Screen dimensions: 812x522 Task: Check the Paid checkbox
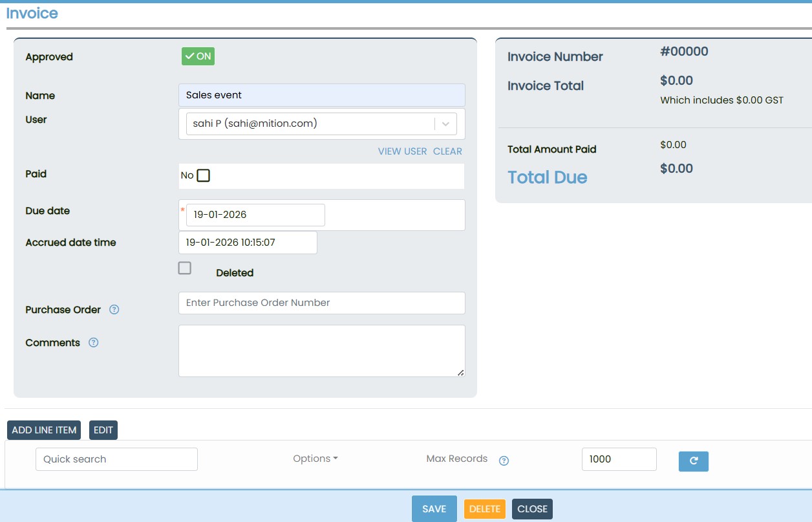(204, 175)
